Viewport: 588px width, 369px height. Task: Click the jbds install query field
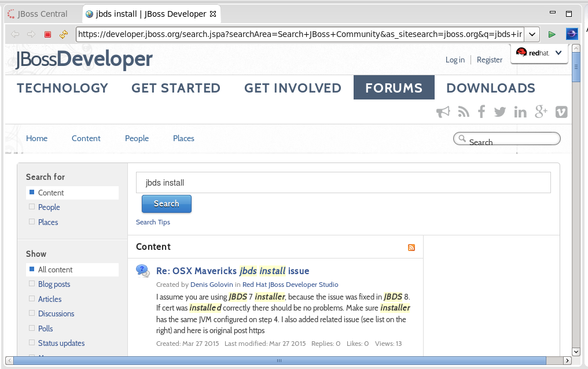point(343,182)
